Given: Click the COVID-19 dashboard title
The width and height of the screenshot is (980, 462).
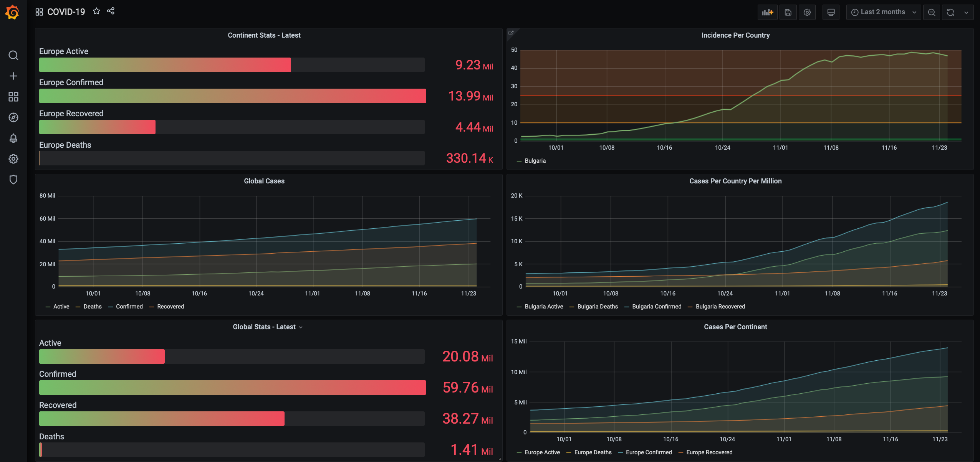Looking at the screenshot, I should (66, 12).
